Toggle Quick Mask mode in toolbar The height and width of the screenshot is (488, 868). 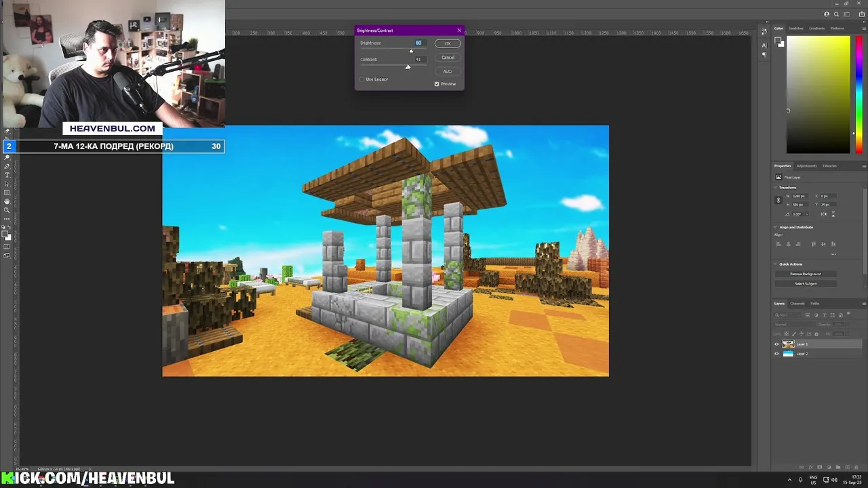(x=7, y=246)
